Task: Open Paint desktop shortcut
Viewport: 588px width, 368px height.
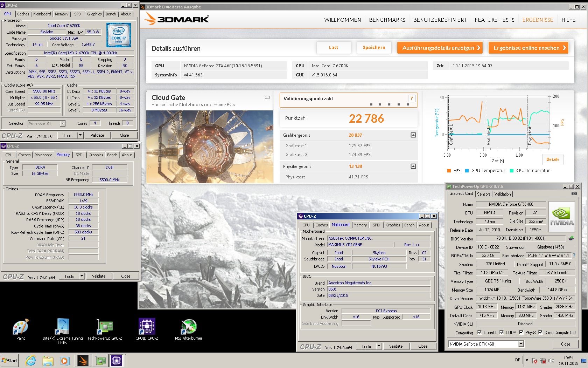Action: point(21,329)
